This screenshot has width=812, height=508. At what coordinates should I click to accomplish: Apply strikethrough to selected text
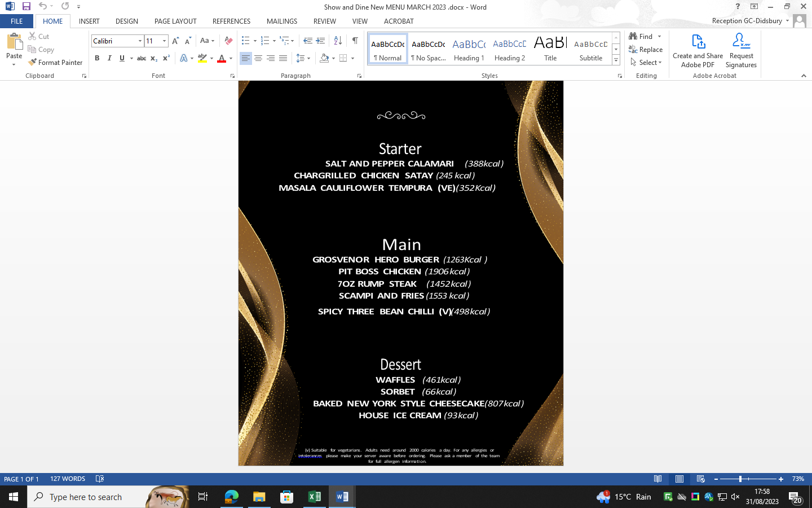point(141,58)
